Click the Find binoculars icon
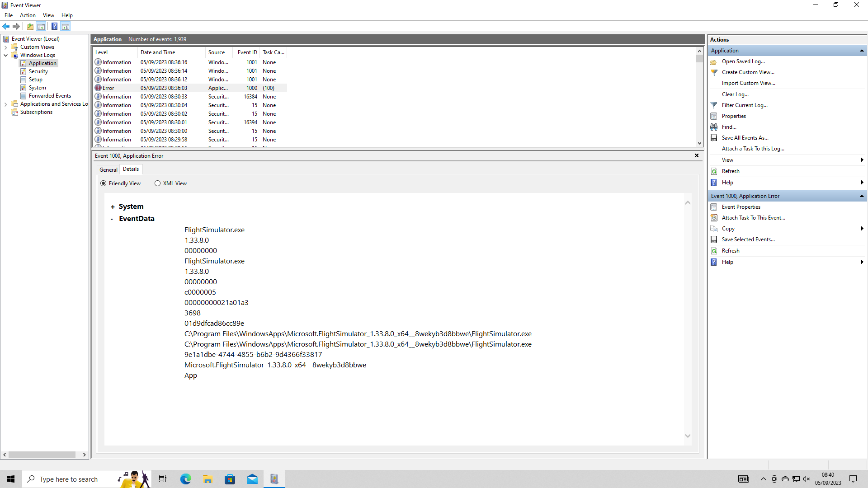This screenshot has width=868, height=488. pyautogui.click(x=714, y=127)
